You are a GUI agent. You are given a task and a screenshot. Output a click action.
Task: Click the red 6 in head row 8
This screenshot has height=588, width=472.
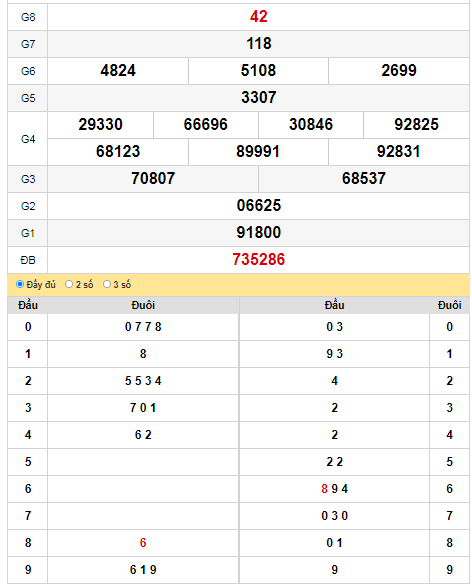coord(143,543)
